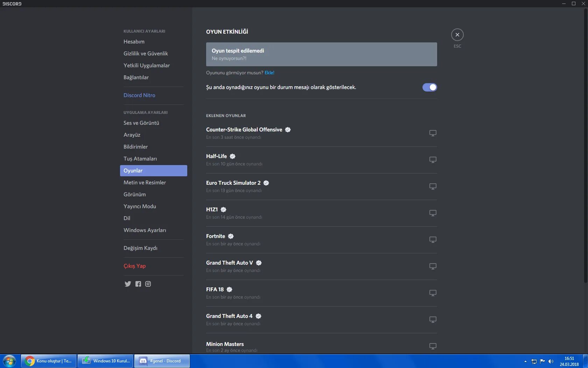
Task: Select the Fortnite game name
Action: pos(216,236)
